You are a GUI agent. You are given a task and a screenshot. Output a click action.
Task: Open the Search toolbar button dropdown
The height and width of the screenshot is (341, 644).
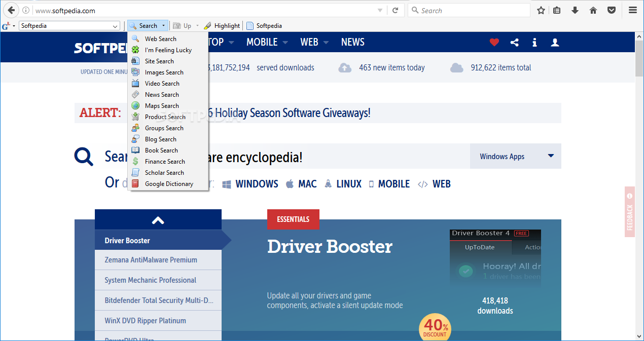[163, 26]
